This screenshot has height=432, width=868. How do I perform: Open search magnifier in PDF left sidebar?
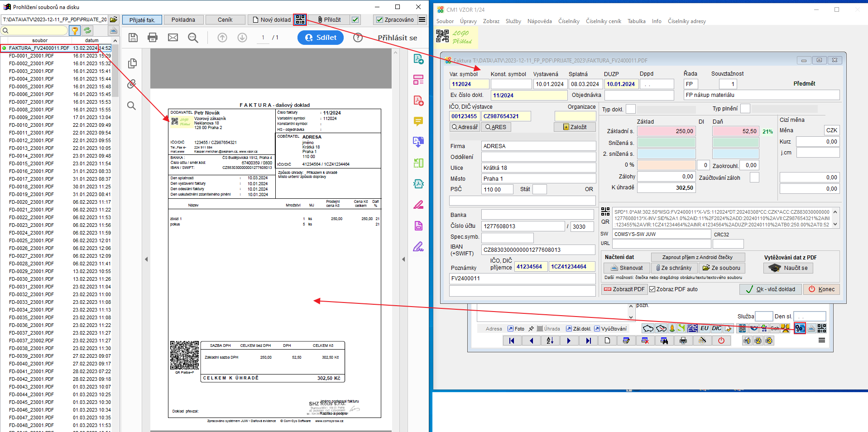(x=131, y=106)
